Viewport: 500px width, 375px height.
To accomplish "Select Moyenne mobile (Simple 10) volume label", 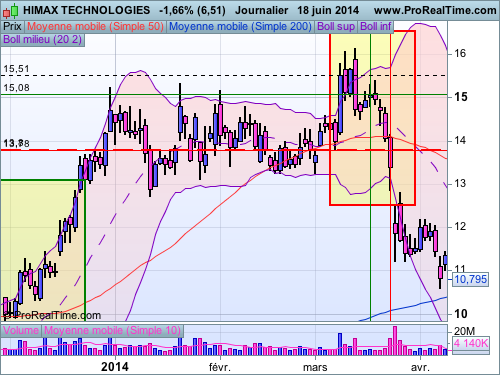I will [112, 330].
